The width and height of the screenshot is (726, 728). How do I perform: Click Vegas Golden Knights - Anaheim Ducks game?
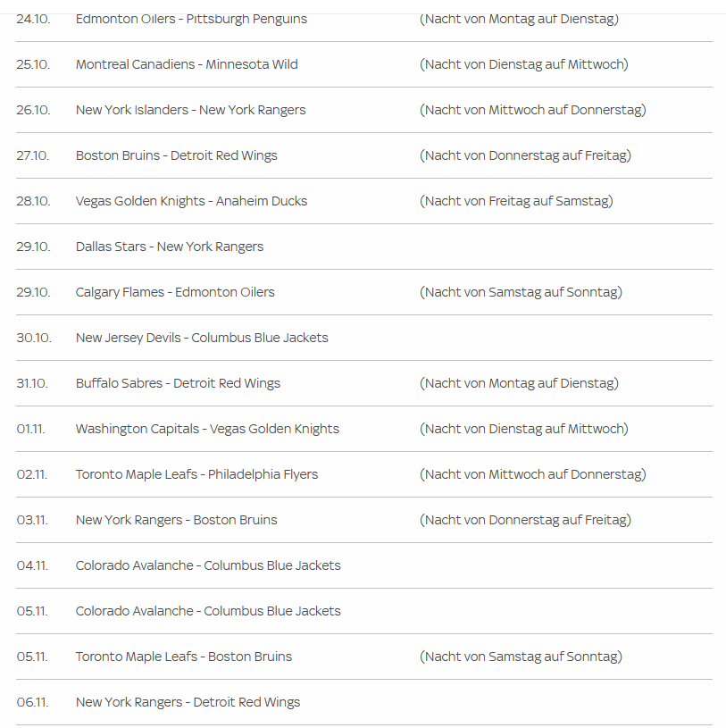[191, 201]
